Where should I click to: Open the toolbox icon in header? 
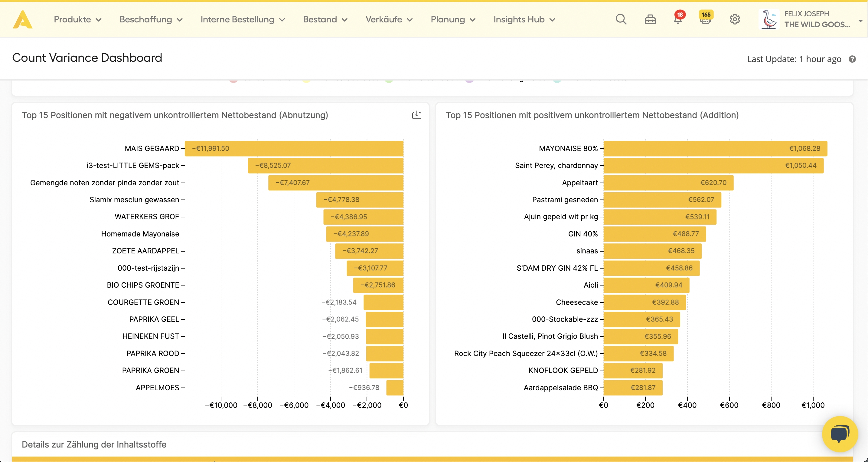click(650, 20)
